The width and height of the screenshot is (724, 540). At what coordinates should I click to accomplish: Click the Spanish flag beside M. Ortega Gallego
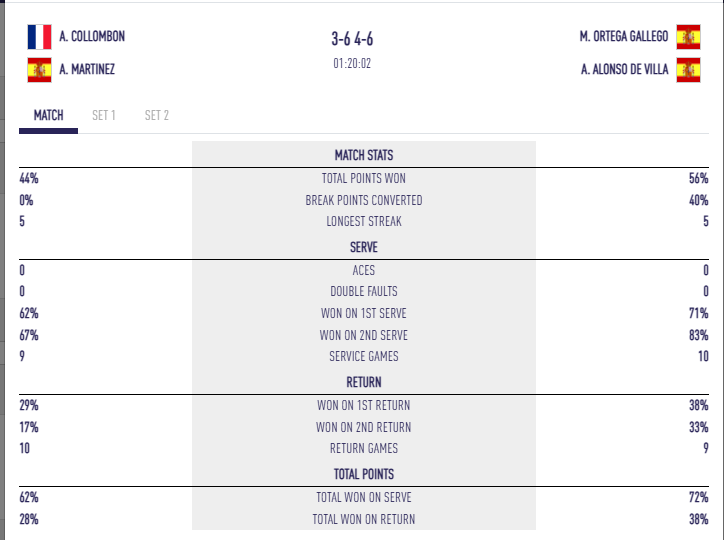(687, 37)
